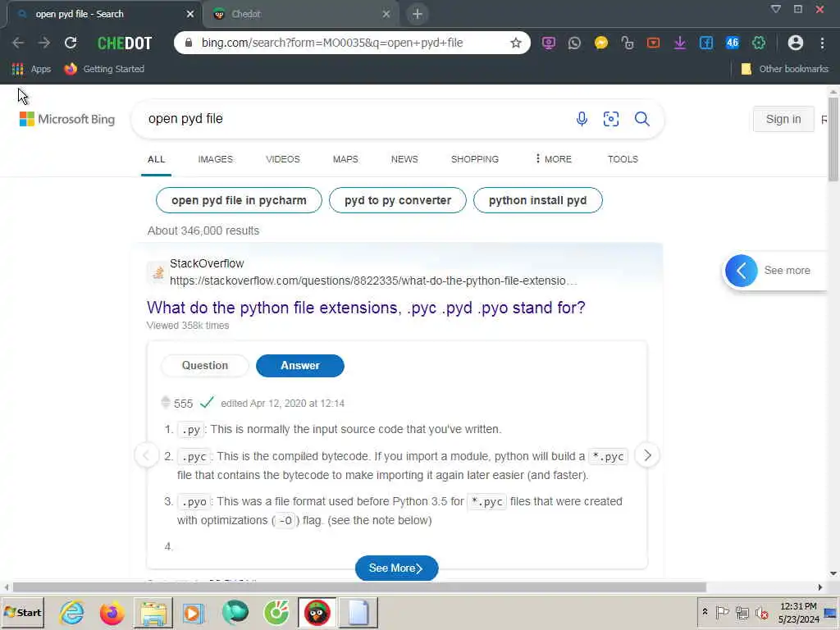
Task: Search 'open pyd file in pycharm' suggestion
Action: (x=239, y=200)
